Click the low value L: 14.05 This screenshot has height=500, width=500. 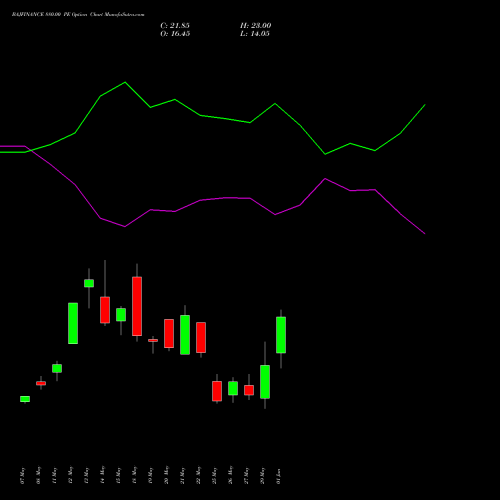pos(255,34)
